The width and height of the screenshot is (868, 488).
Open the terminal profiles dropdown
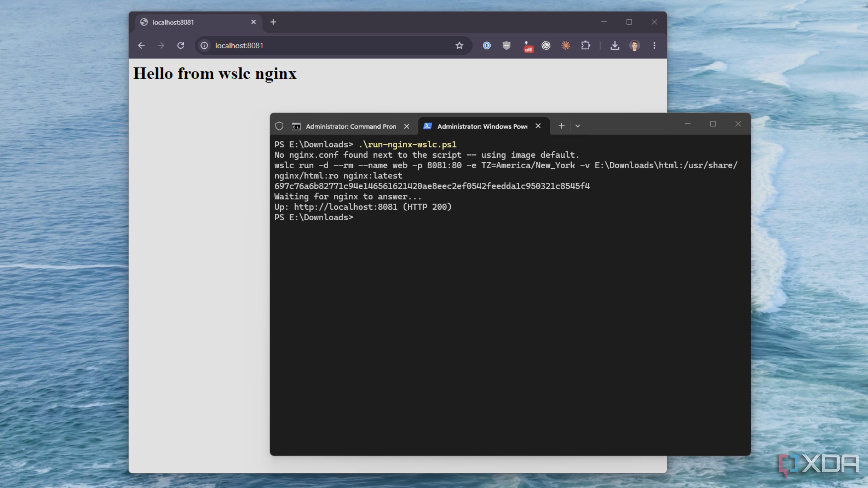(x=577, y=126)
